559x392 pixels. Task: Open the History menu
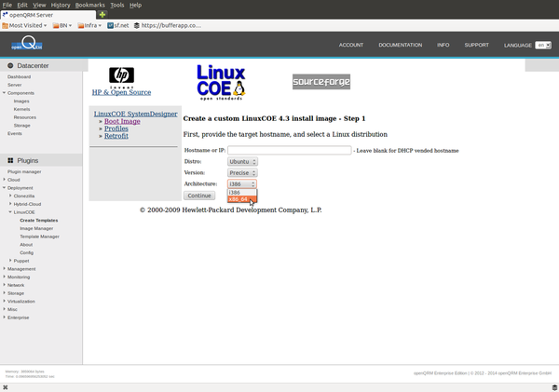pyautogui.click(x=61, y=5)
